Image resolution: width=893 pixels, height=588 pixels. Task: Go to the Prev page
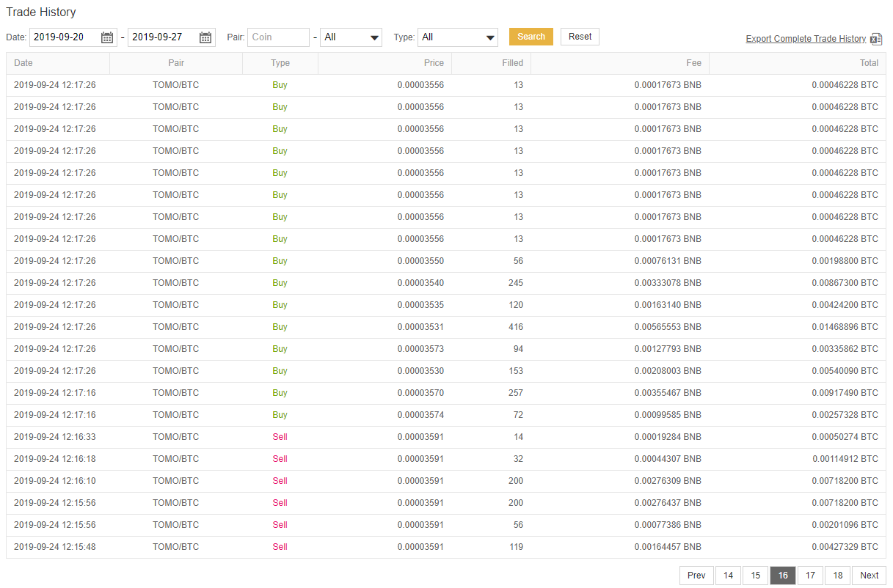[697, 576]
